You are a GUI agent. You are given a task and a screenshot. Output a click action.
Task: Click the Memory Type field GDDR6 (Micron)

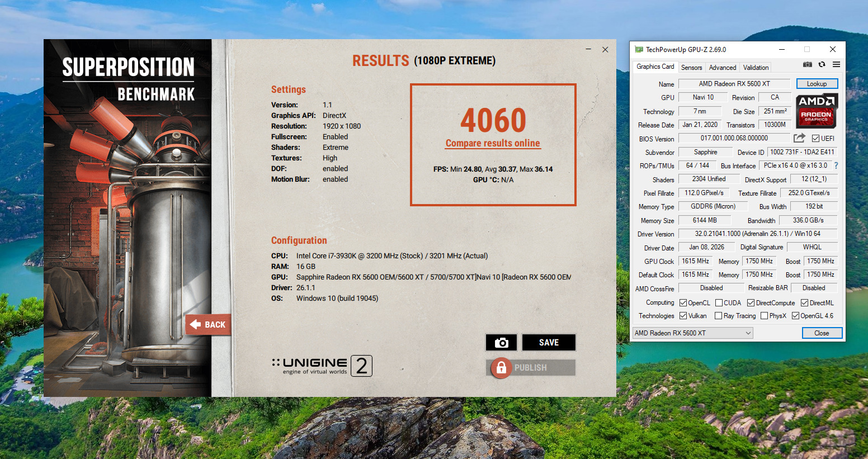tap(713, 206)
